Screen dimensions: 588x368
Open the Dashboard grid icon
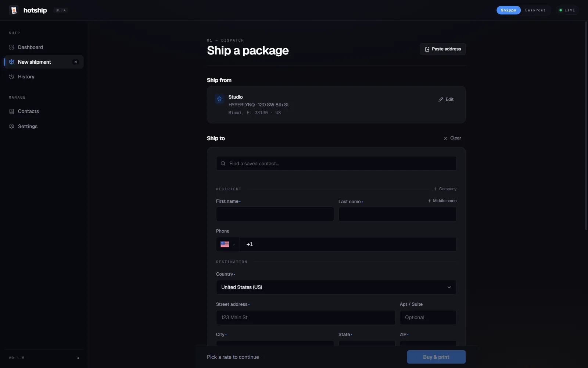coord(11,47)
